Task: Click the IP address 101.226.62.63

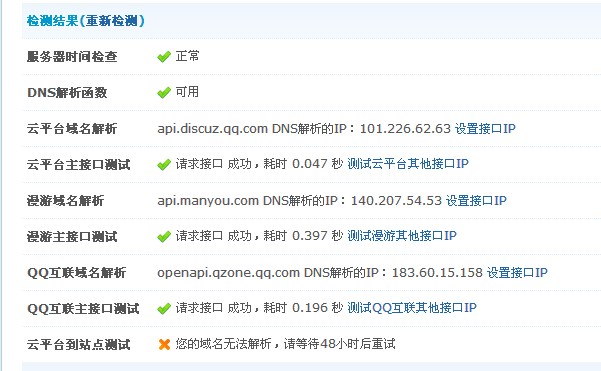Action: point(405,128)
